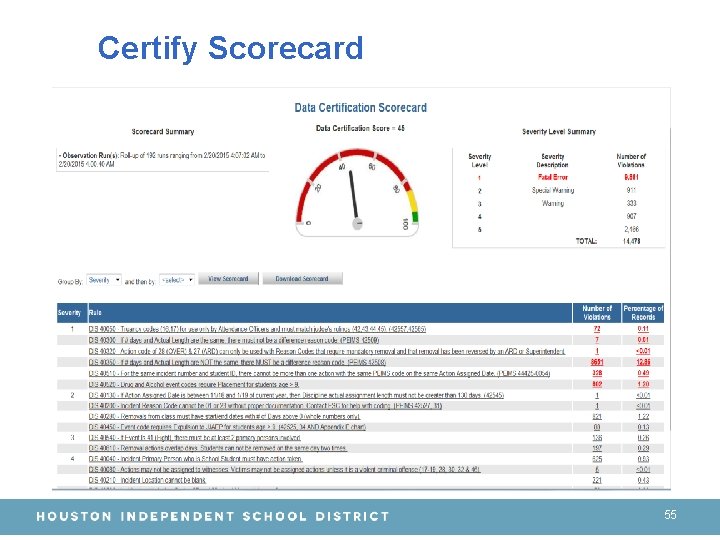
Task: Click the Data Certification Score gauge needle
Action: 354,197
